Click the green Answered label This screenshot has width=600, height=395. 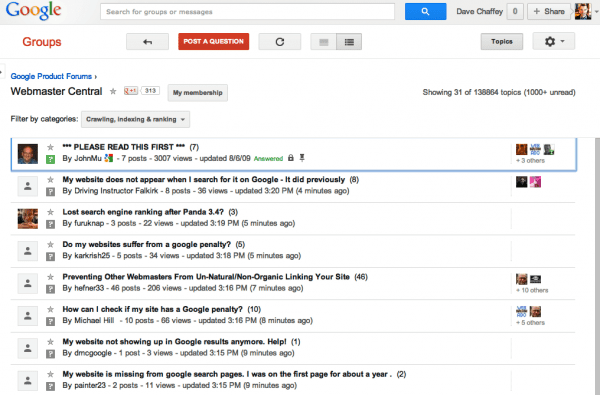(x=268, y=158)
